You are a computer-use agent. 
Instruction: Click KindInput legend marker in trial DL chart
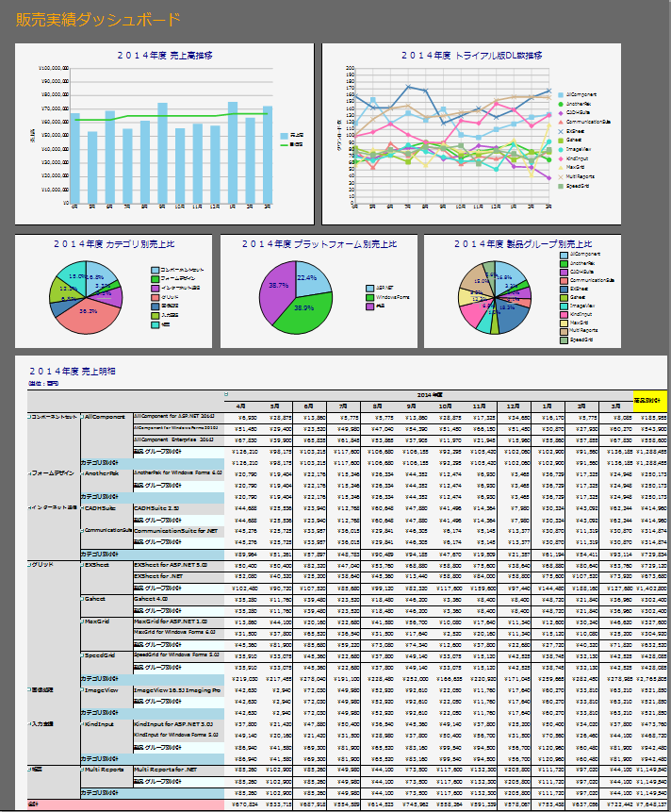point(561,158)
